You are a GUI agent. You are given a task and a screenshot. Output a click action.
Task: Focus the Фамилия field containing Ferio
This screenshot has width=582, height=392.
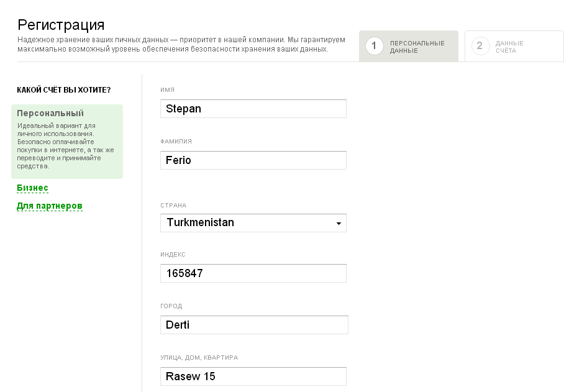[x=253, y=160]
